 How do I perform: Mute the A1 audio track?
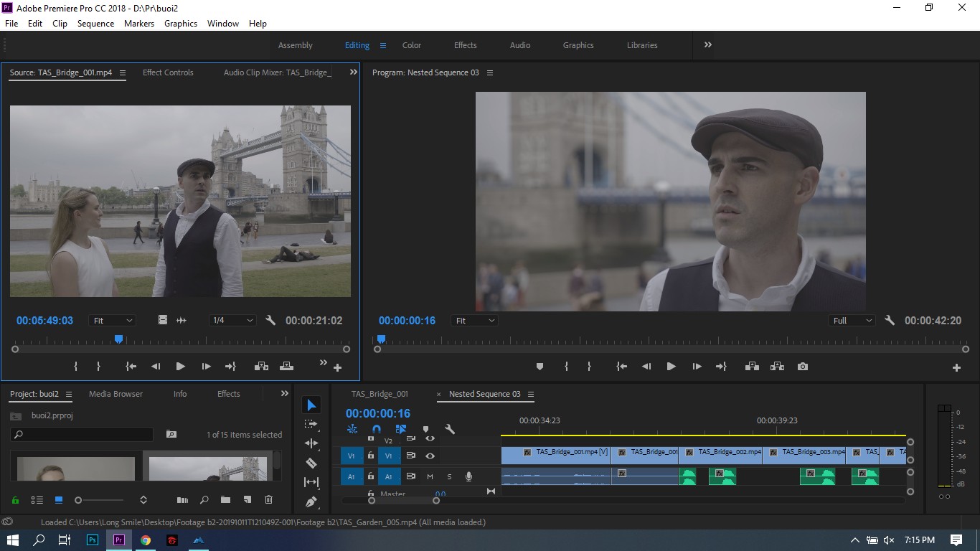point(430,476)
